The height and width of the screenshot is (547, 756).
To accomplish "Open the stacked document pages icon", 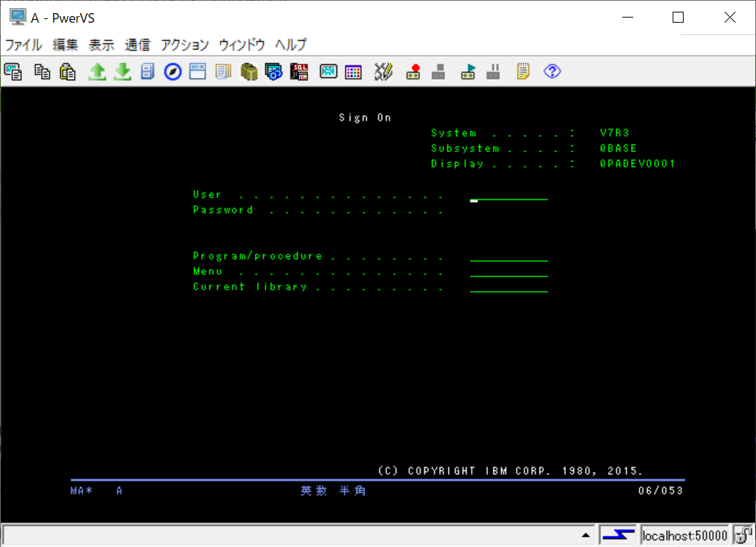I will point(223,72).
